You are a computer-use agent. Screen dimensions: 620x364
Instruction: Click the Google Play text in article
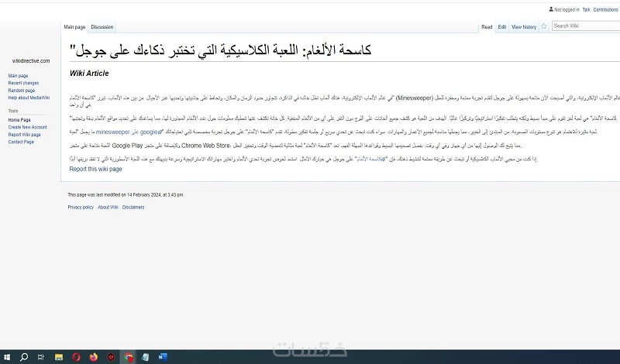pyautogui.click(x=127, y=146)
